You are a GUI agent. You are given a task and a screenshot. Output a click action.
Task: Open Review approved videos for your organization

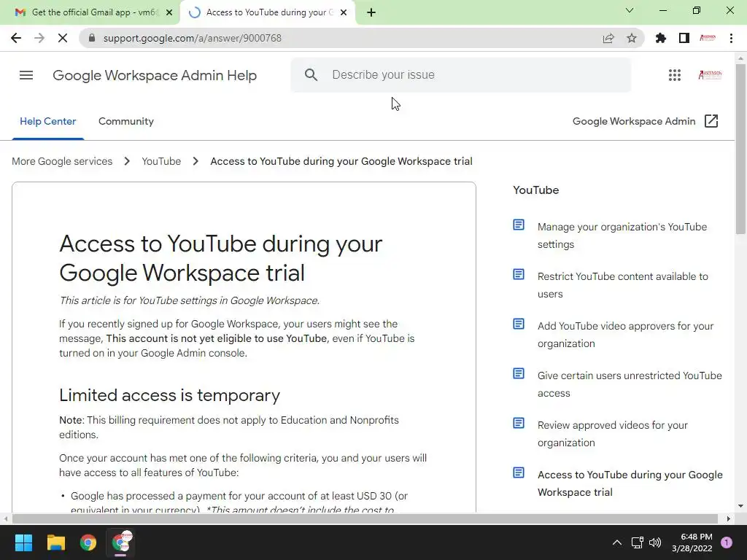(x=613, y=433)
